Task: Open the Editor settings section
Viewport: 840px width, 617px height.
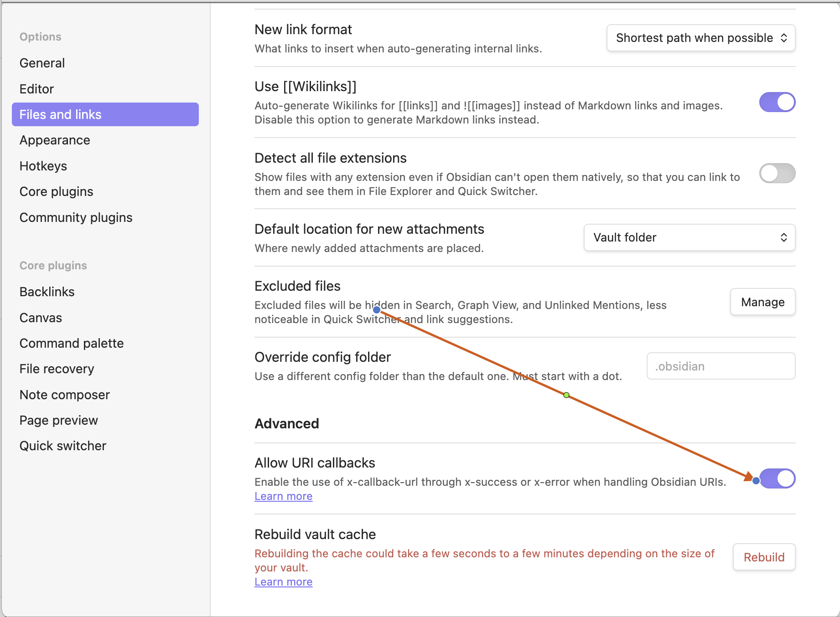Action: tap(36, 89)
